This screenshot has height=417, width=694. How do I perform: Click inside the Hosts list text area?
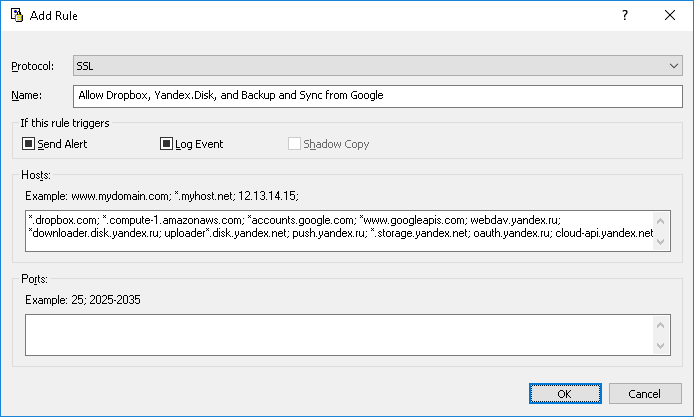338,230
